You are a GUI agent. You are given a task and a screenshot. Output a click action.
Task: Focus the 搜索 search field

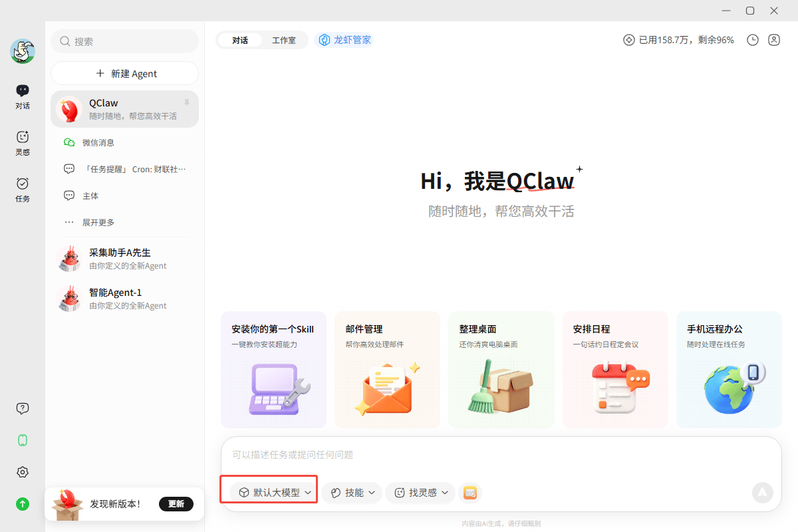coord(125,41)
